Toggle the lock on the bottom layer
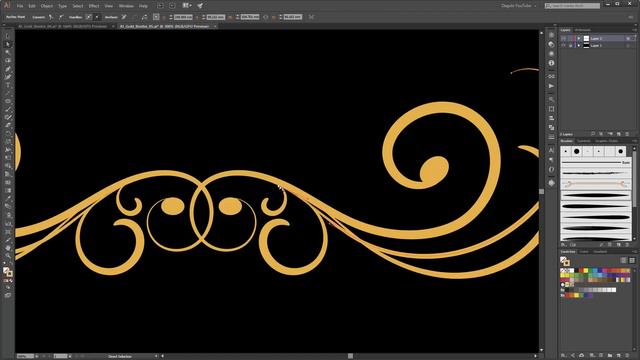Image resolution: width=640 pixels, height=360 pixels. click(x=570, y=46)
